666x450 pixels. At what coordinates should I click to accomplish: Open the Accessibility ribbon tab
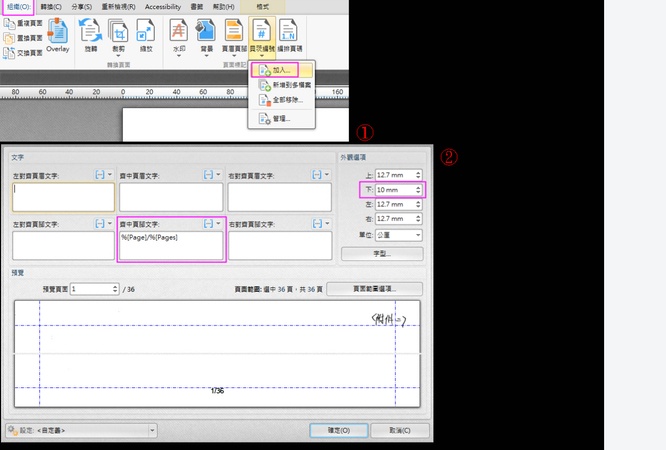coord(163,7)
